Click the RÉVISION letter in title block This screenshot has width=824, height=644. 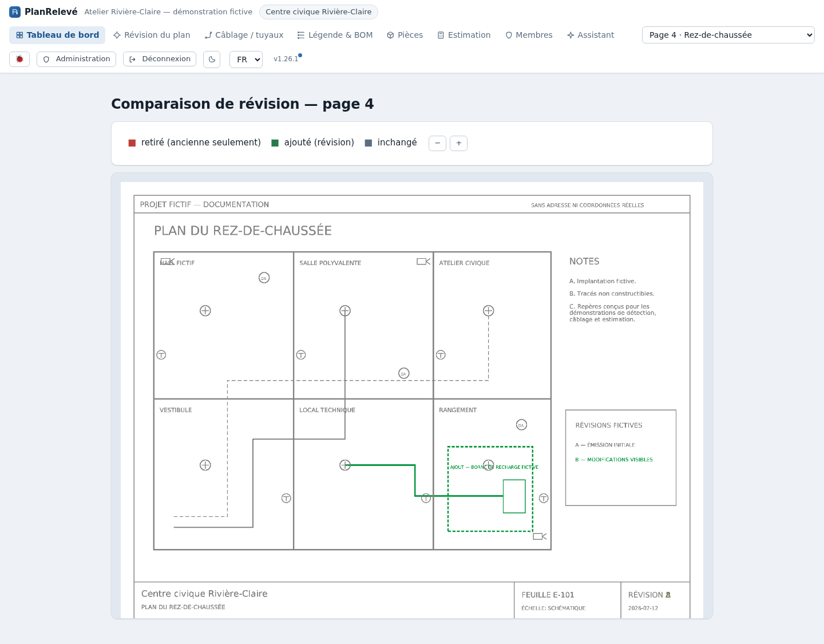(668, 595)
